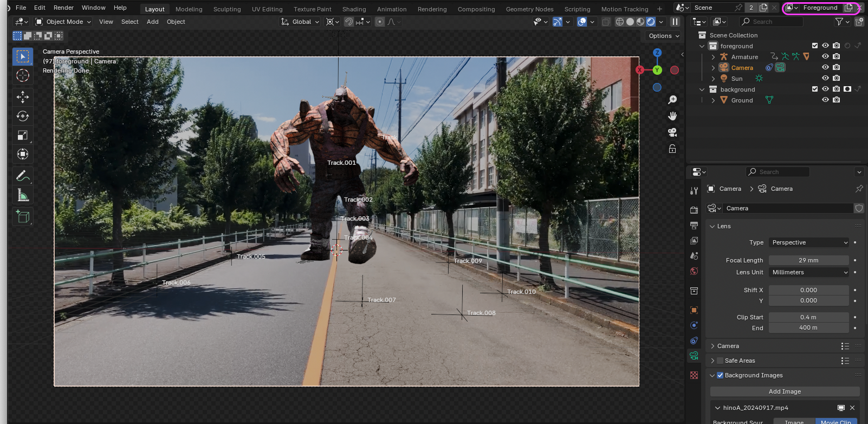The image size is (868, 424).
Task: Disable the foreground collection checkbox
Action: (x=814, y=46)
